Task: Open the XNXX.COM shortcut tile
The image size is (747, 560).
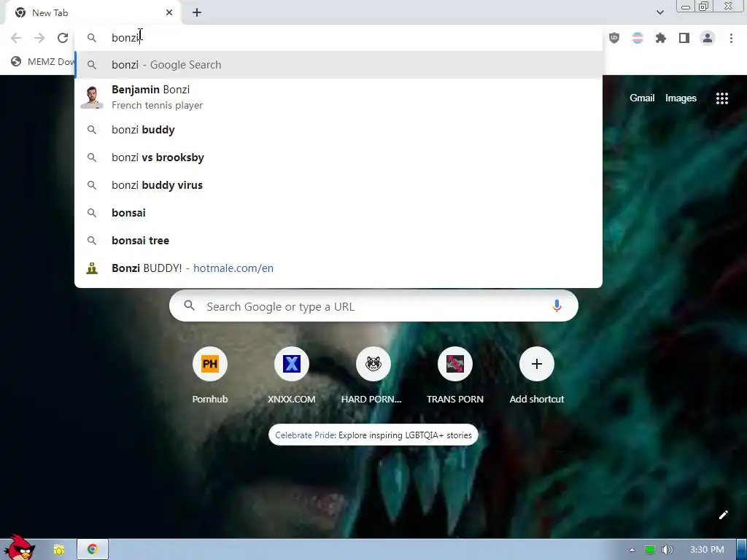Action: (292, 376)
